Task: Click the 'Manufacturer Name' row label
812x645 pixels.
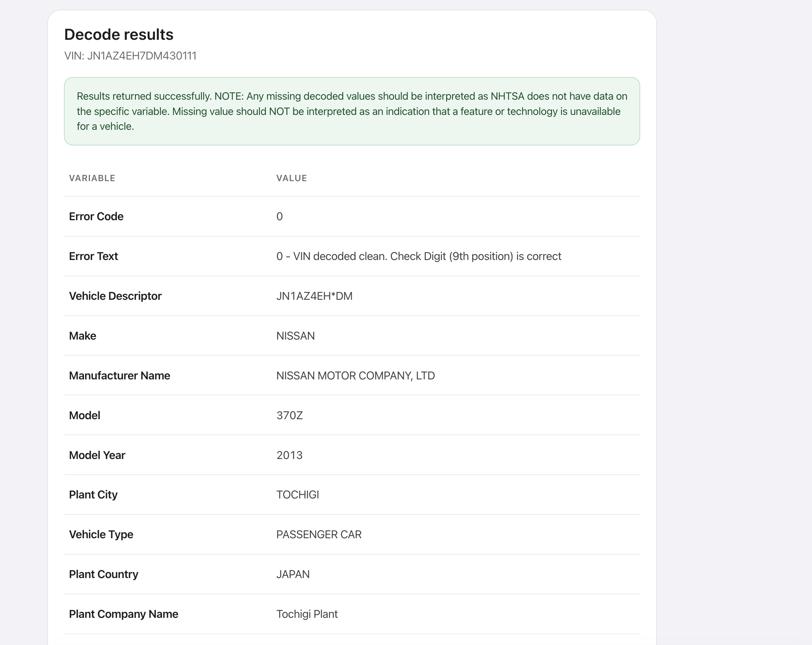Action: tap(119, 376)
